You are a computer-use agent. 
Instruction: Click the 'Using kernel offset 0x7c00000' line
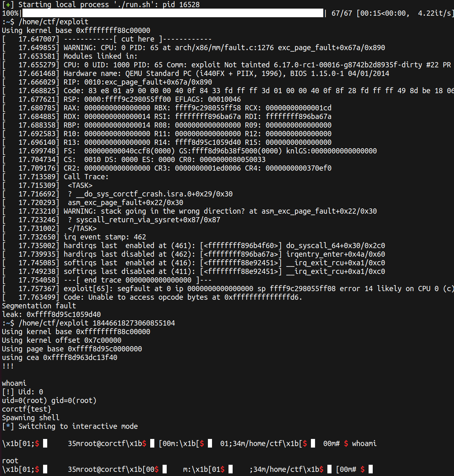pos(61,340)
